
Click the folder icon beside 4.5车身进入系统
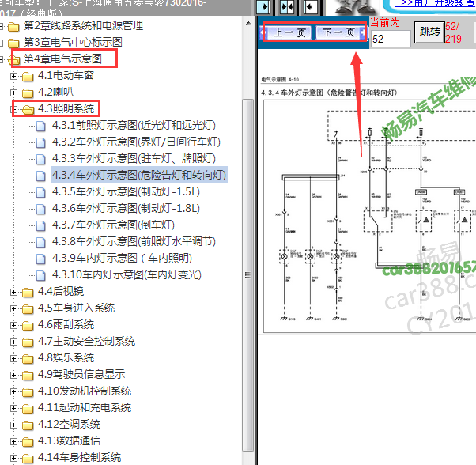click(28, 309)
